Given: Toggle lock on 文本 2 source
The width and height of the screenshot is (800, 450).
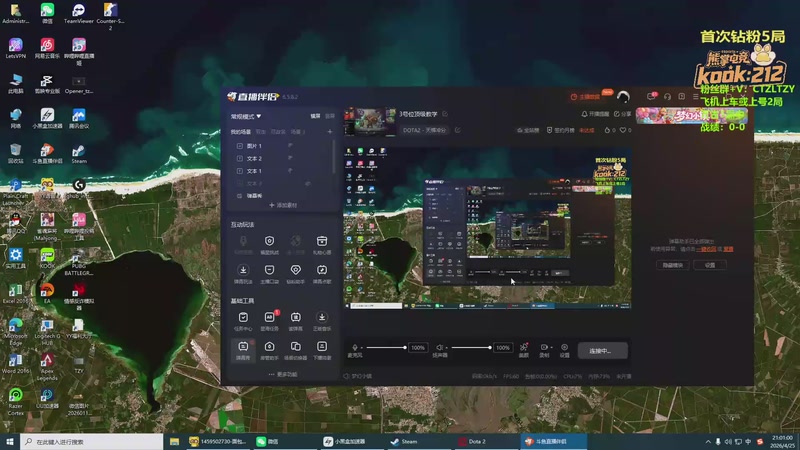Looking at the screenshot, I should (x=290, y=159).
